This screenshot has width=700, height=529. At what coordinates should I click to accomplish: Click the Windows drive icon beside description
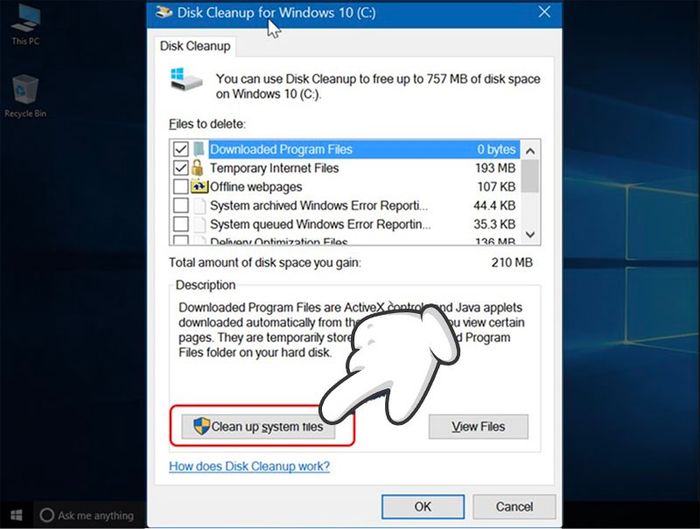coord(187,80)
